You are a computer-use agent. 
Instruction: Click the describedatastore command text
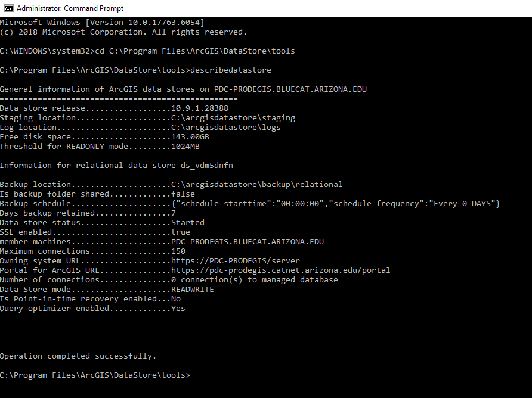tap(230, 70)
